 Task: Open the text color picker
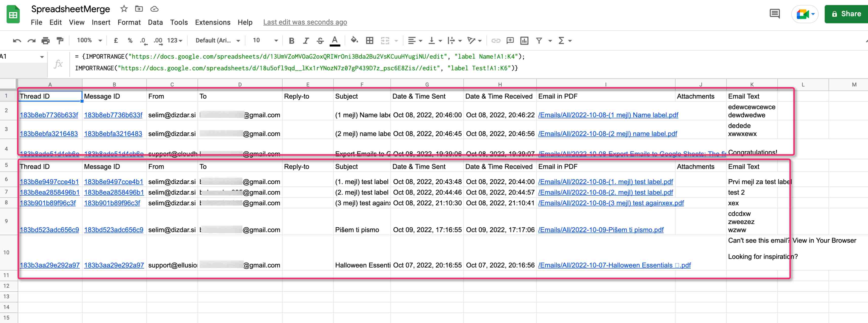[334, 41]
